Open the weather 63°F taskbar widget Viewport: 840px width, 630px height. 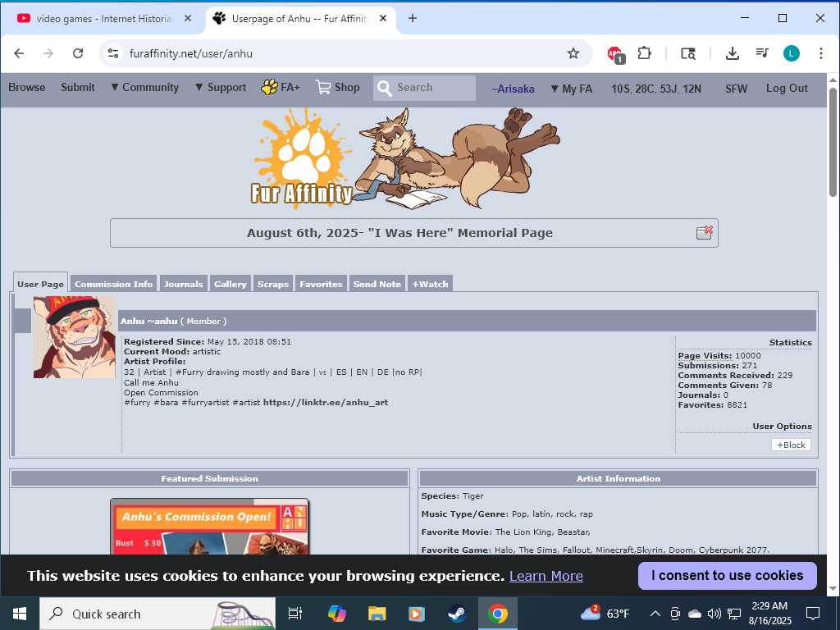[605, 614]
